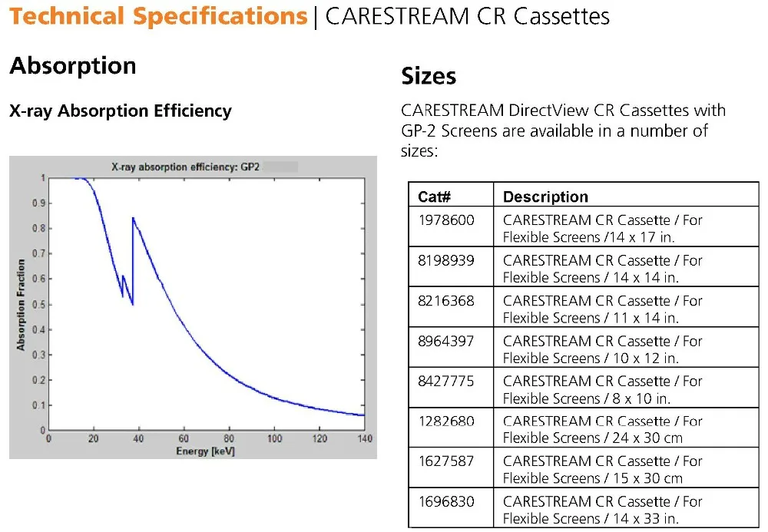Click the CARESTREAM CR Cassettes header text
This screenshot has width=768, height=532.
467,17
